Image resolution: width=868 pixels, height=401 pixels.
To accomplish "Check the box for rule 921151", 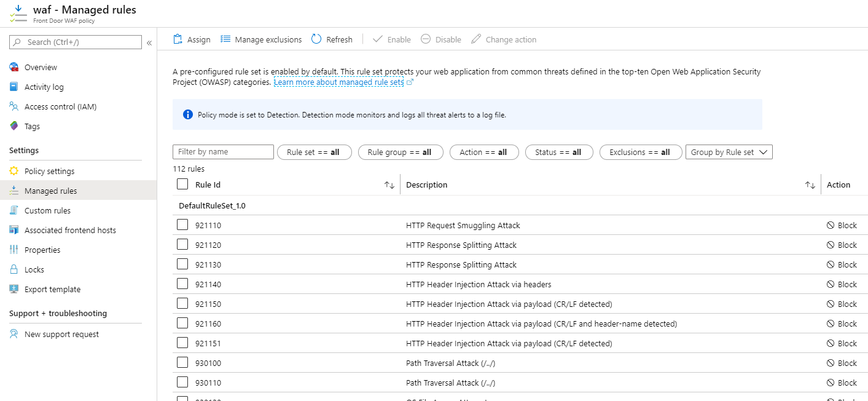I will [182, 343].
